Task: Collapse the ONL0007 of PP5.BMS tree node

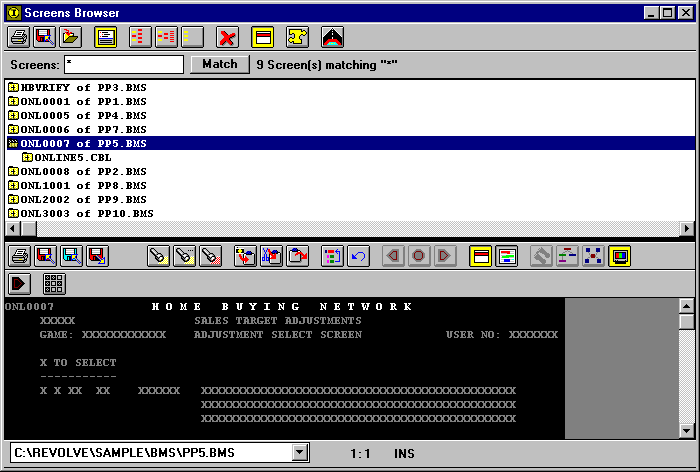Action: click(x=13, y=144)
